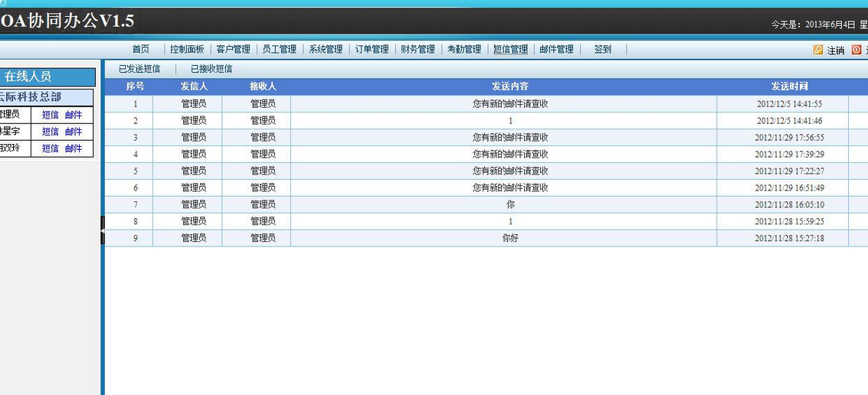The height and width of the screenshot is (395, 868).
Task: Click the 发送内容 column header
Action: (510, 87)
